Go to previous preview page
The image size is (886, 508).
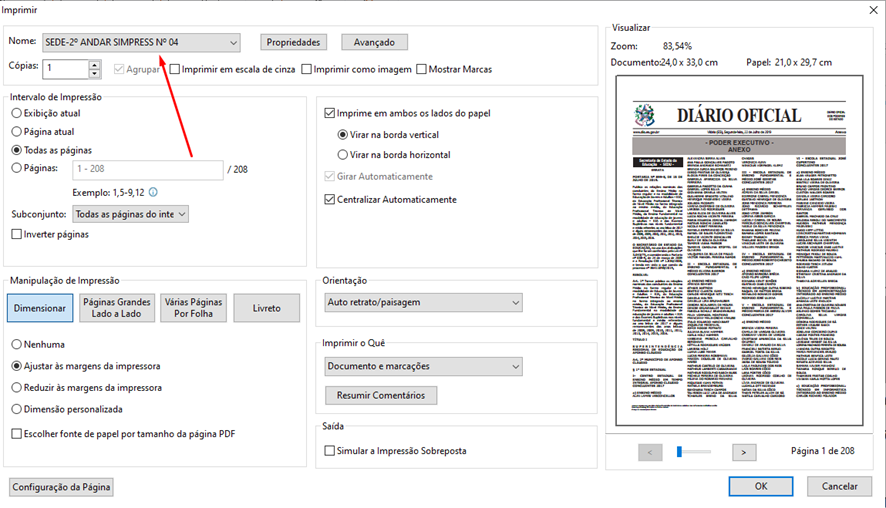650,452
